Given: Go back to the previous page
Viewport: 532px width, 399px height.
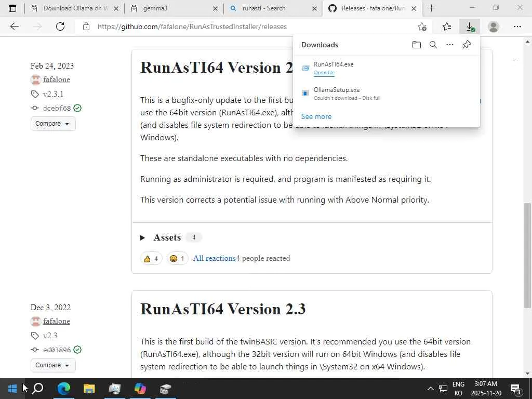Looking at the screenshot, I should (x=14, y=26).
